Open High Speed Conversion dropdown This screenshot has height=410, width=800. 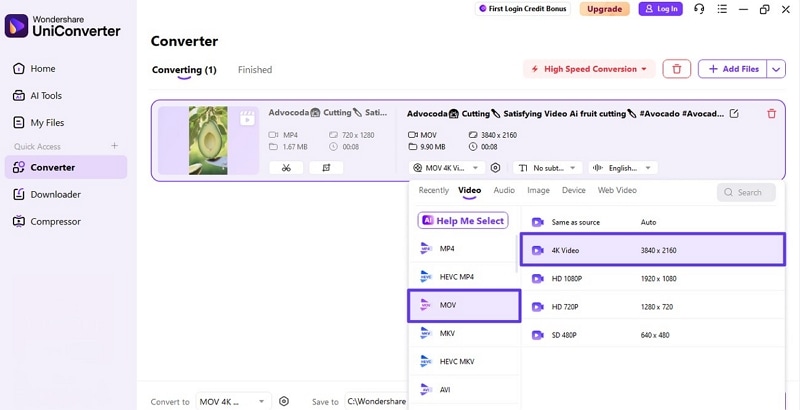(589, 69)
